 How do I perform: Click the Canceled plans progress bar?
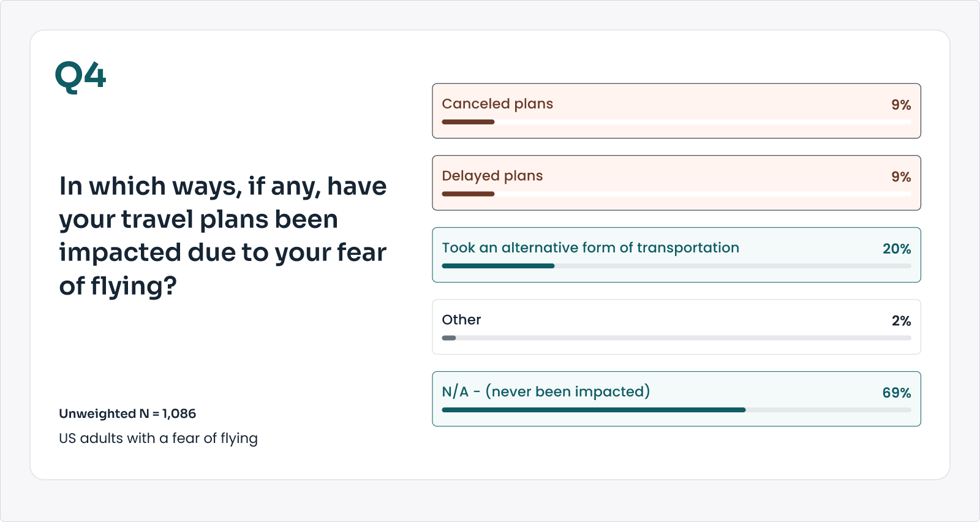[x=676, y=122]
